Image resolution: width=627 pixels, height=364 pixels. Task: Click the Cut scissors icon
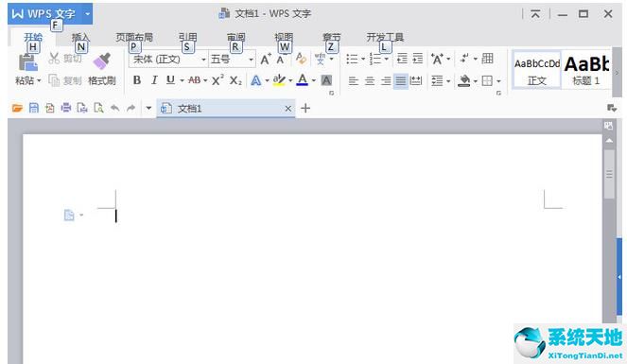point(54,59)
